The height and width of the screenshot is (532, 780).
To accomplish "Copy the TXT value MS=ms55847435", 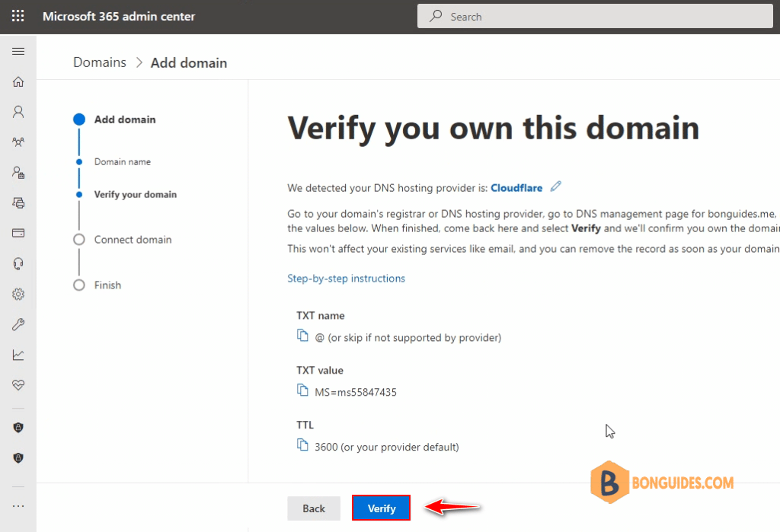I will (302, 390).
